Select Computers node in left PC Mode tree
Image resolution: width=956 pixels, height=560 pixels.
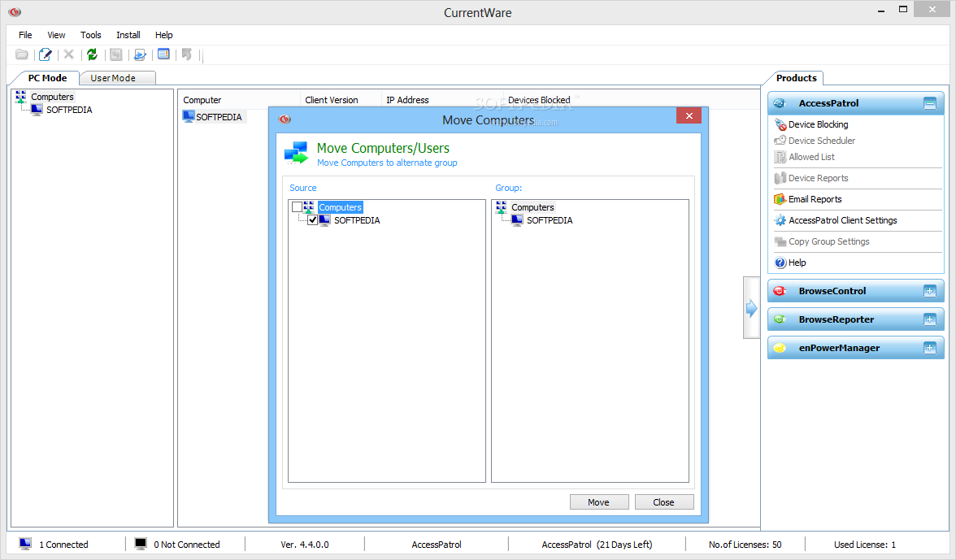pyautogui.click(x=52, y=97)
